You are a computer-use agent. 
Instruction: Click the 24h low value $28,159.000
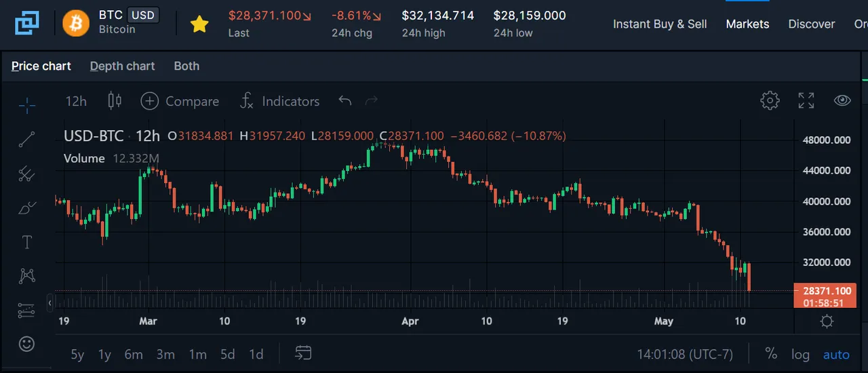pos(530,15)
